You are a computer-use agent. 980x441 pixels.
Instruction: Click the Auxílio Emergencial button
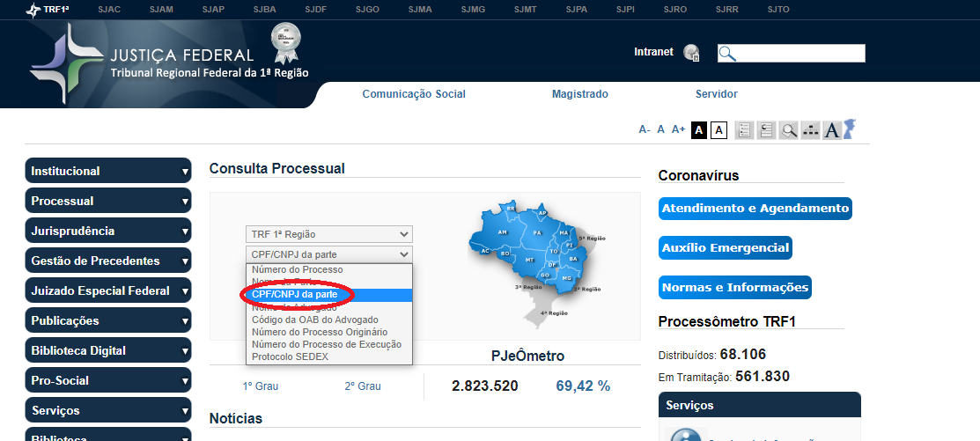(726, 248)
